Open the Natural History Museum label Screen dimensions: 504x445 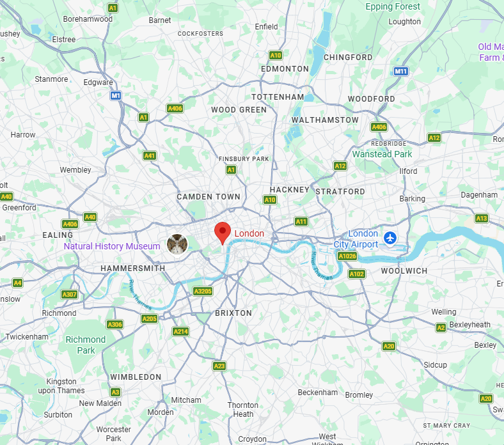pos(112,246)
